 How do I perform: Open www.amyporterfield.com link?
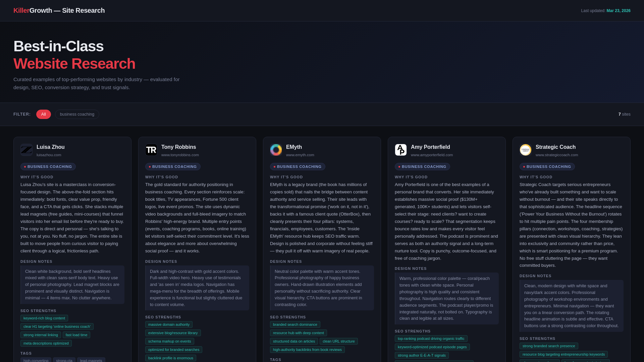coord(432,155)
